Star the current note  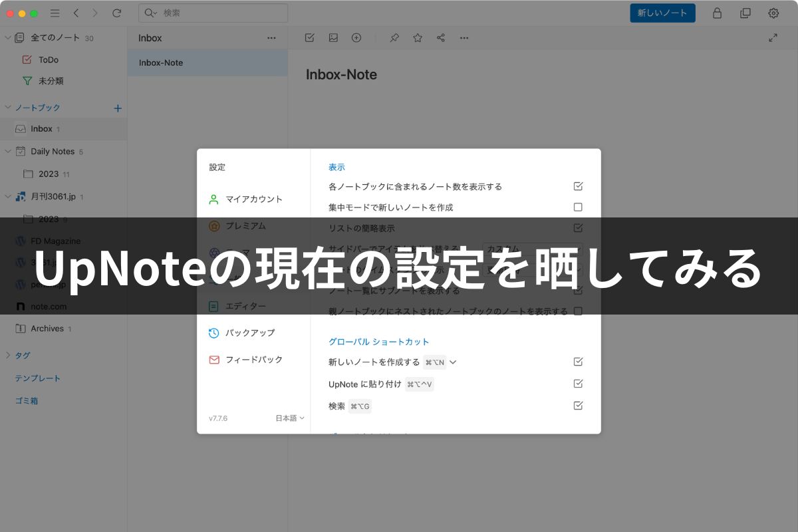(x=418, y=38)
